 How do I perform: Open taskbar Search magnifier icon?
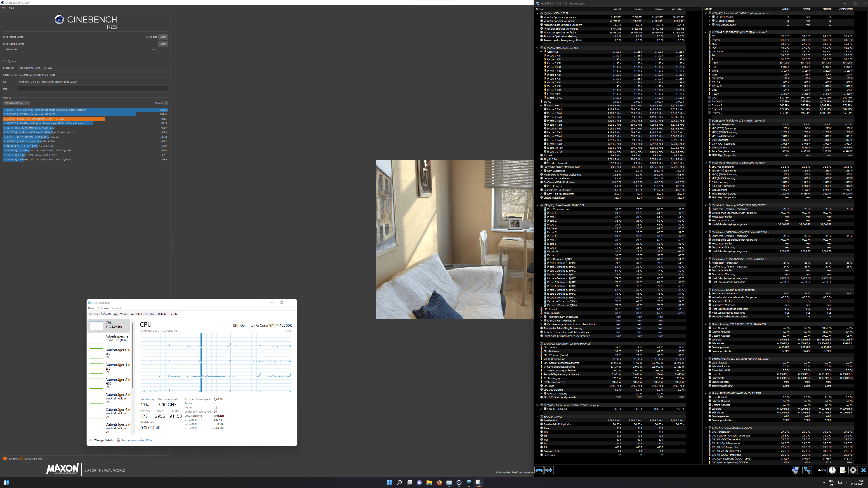pos(399,482)
